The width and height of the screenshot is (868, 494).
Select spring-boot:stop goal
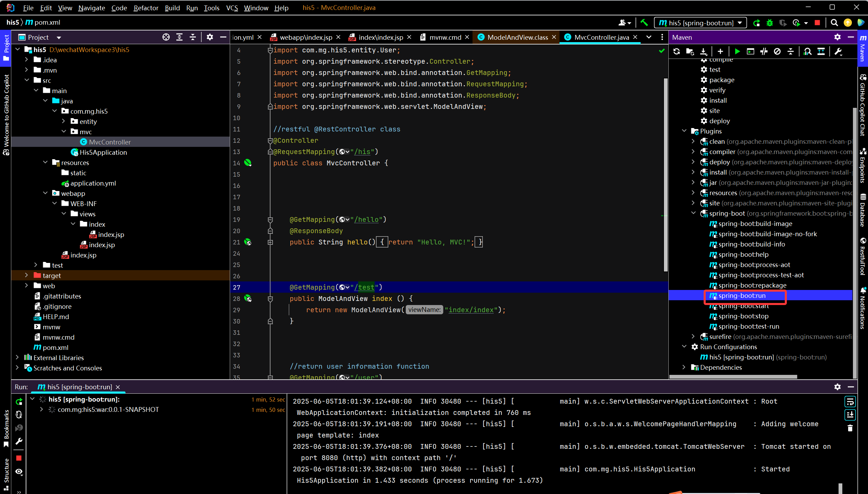click(x=743, y=316)
